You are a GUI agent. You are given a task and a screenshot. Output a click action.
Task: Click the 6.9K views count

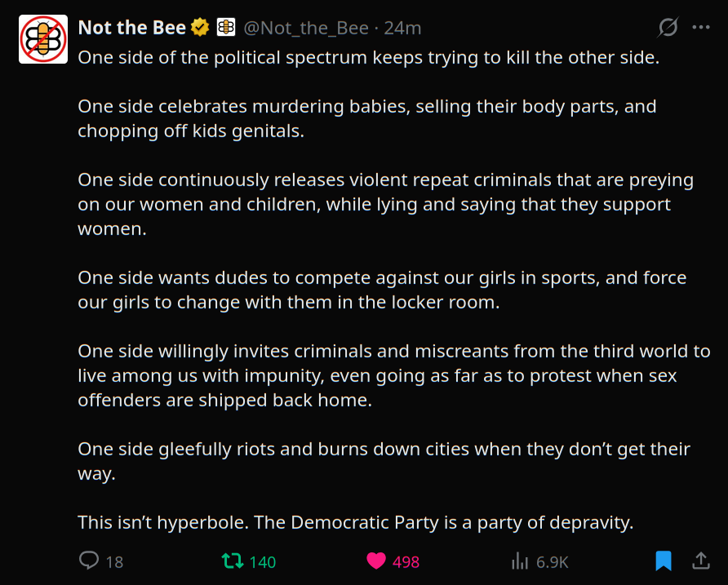pyautogui.click(x=552, y=562)
